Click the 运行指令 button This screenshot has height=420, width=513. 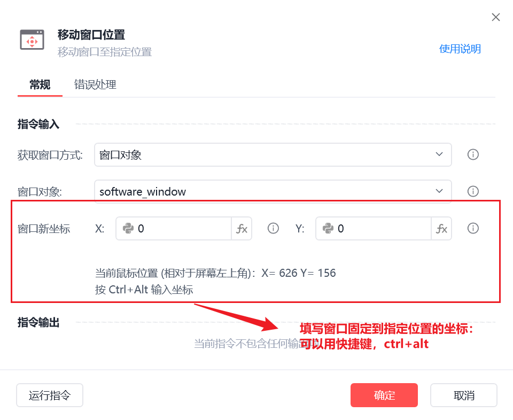pos(50,395)
